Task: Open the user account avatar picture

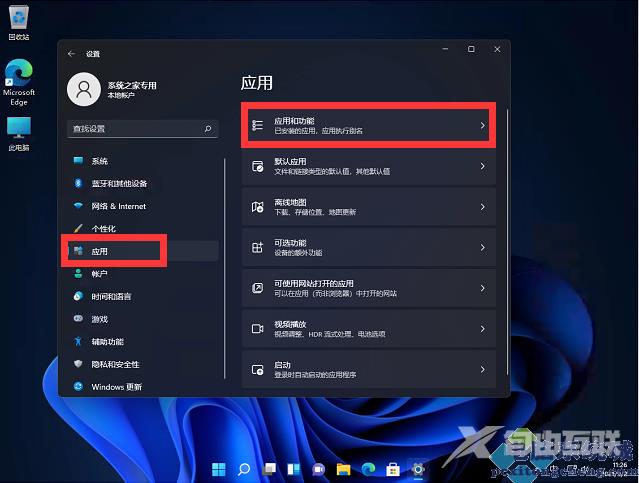Action: pyautogui.click(x=84, y=89)
